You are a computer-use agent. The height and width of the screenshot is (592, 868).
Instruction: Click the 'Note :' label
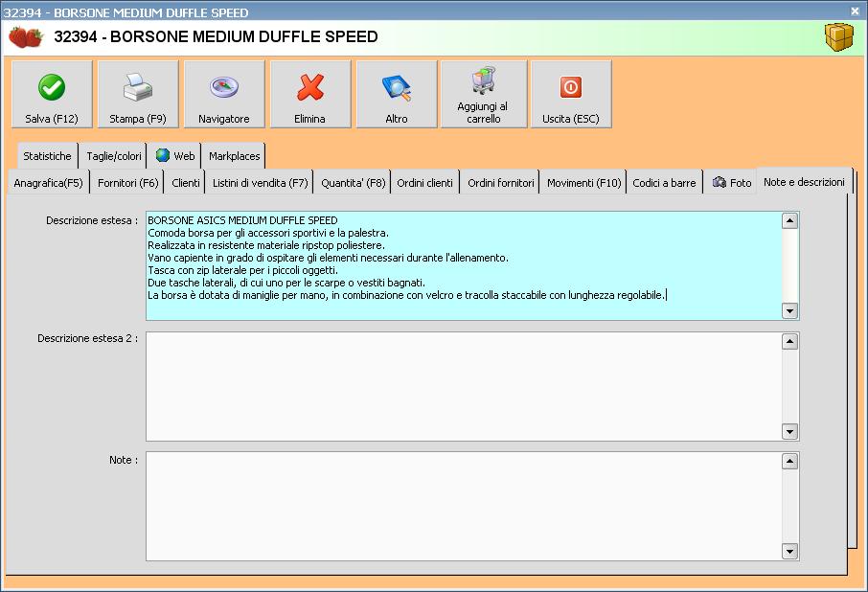124,460
